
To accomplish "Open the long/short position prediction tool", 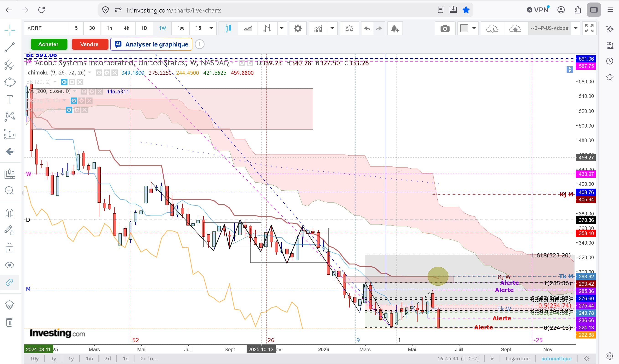I will pyautogui.click(x=10, y=134).
